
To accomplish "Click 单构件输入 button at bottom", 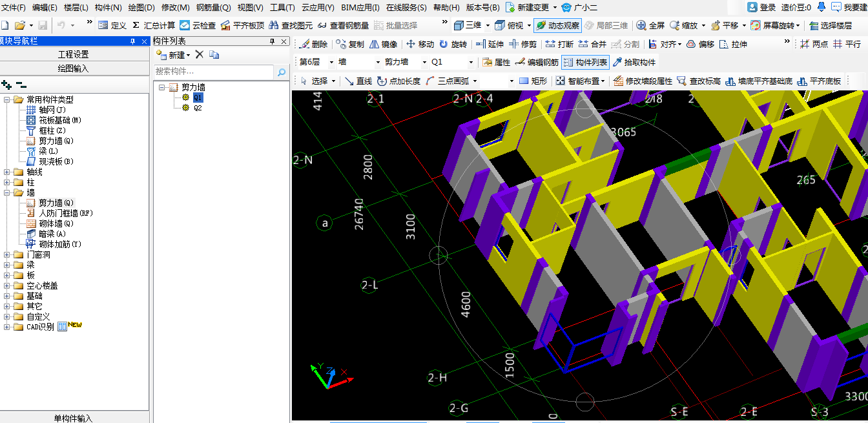I will [x=74, y=418].
